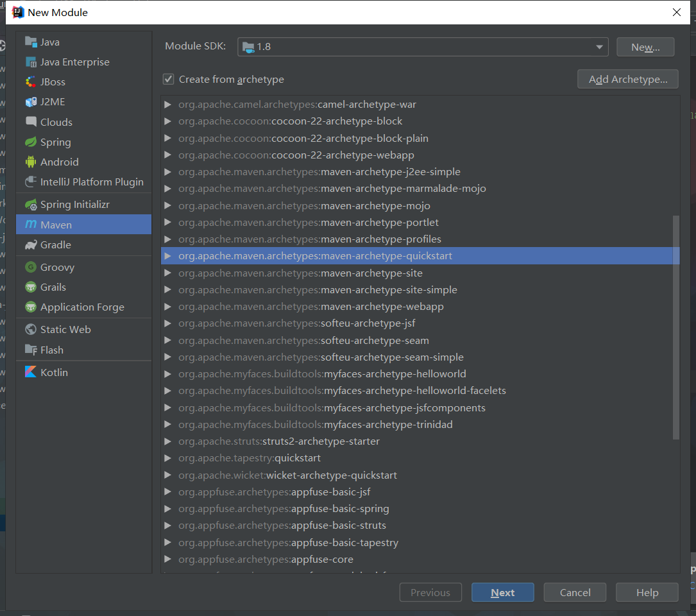Select maven-archetype-site archetype
The height and width of the screenshot is (616, 696).
point(420,273)
